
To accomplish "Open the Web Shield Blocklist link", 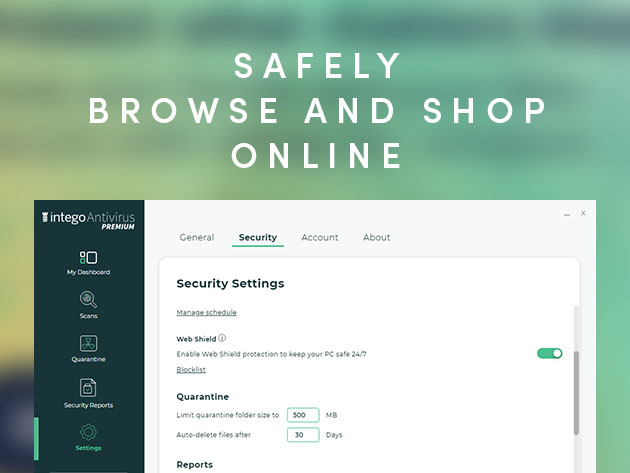I will pyautogui.click(x=191, y=369).
